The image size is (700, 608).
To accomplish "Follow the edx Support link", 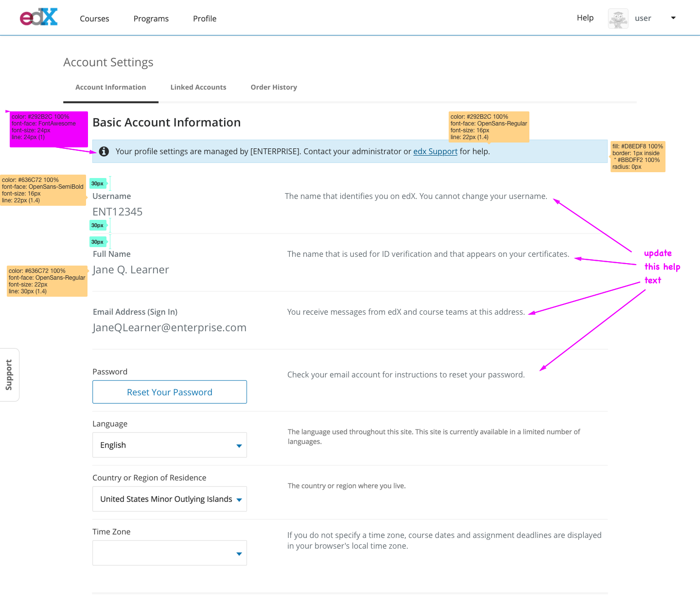I will pyautogui.click(x=436, y=151).
